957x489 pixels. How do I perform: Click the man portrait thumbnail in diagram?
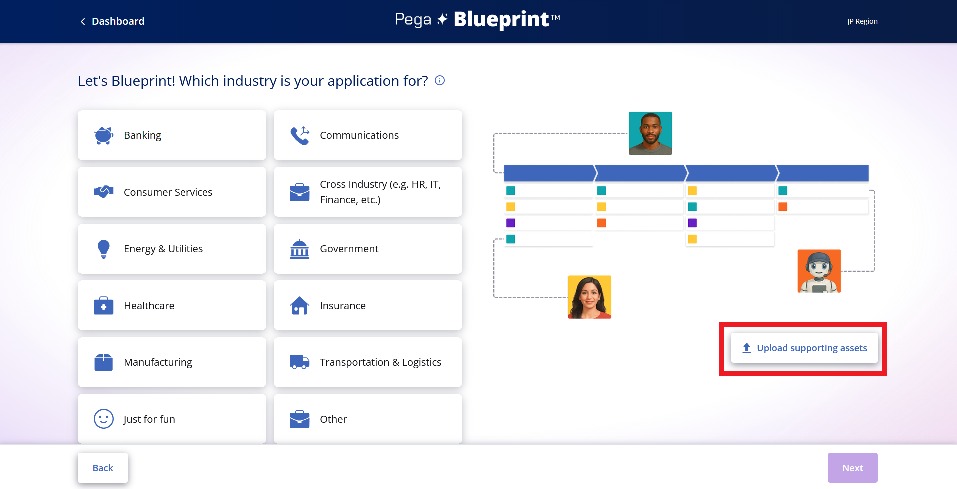(x=651, y=133)
